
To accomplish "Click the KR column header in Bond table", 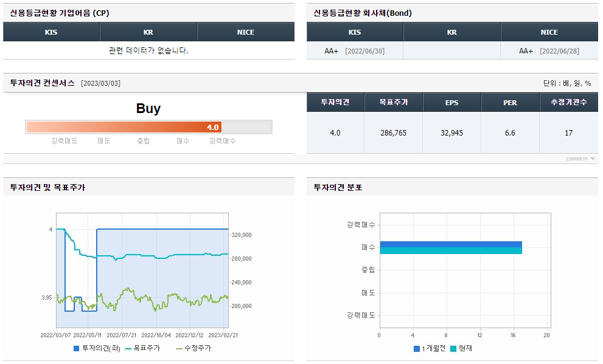I will click(452, 32).
